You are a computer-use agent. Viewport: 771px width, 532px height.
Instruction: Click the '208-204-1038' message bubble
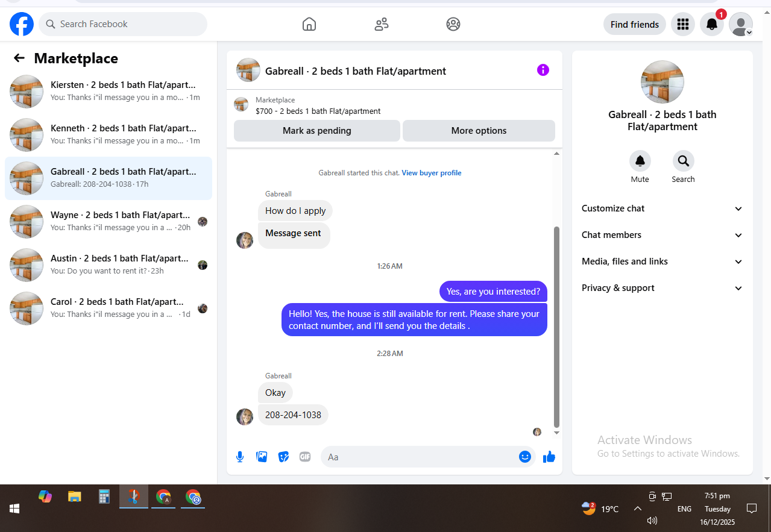click(293, 415)
